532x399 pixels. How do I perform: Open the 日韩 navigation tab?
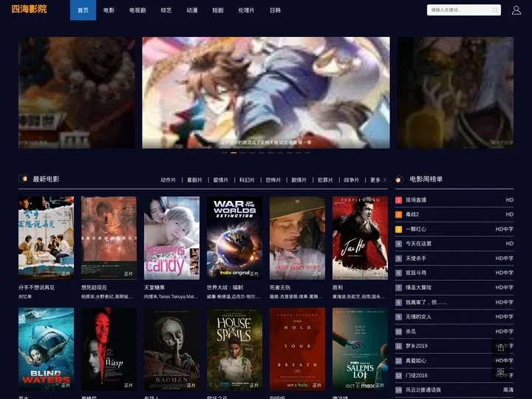coord(275,10)
